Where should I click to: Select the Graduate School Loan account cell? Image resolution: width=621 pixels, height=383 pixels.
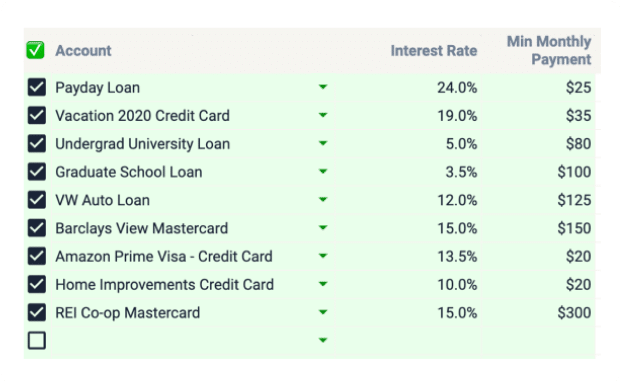tap(192, 172)
